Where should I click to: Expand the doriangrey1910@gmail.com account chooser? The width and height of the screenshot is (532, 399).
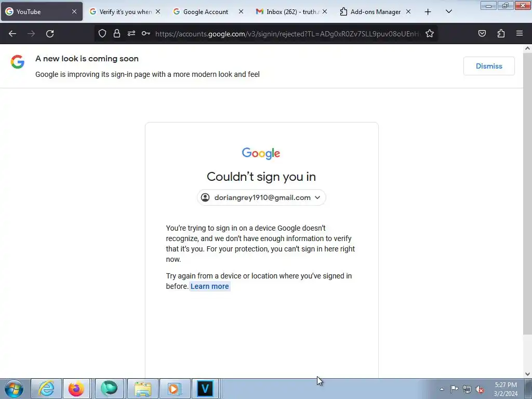tap(261, 197)
